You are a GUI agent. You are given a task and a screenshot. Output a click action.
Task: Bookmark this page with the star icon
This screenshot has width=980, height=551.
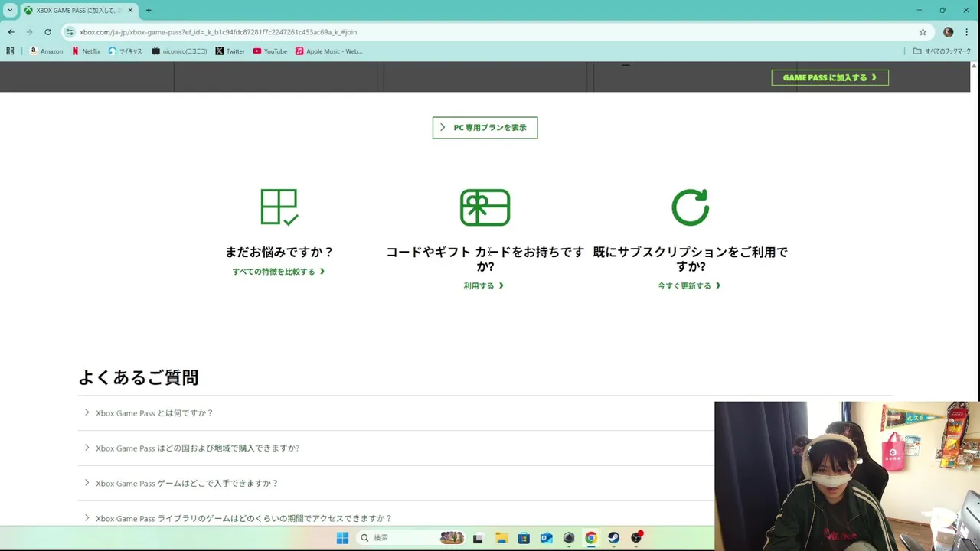923,32
